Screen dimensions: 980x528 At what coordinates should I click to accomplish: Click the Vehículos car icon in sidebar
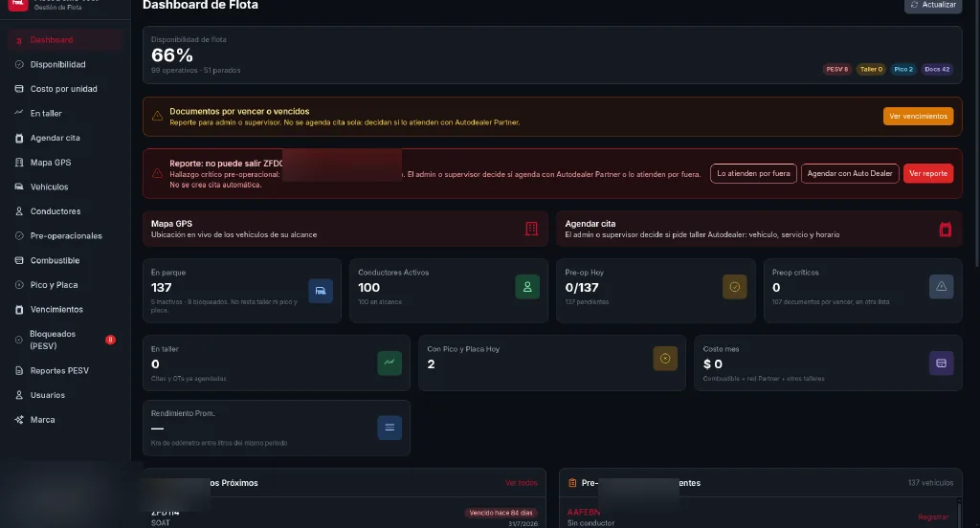[19, 187]
